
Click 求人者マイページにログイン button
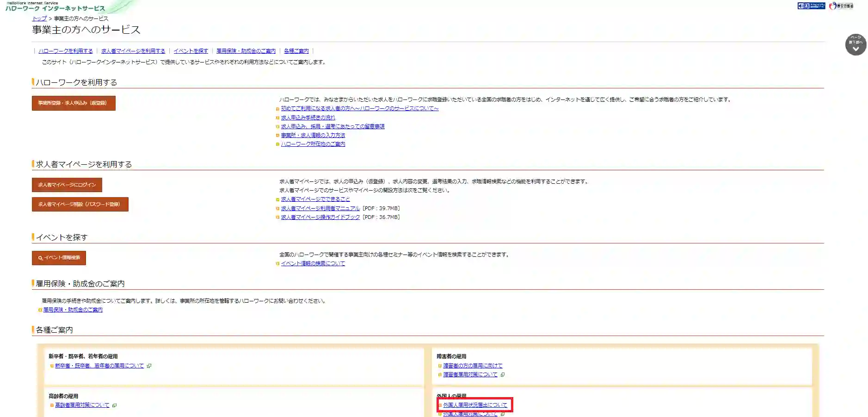click(67, 185)
